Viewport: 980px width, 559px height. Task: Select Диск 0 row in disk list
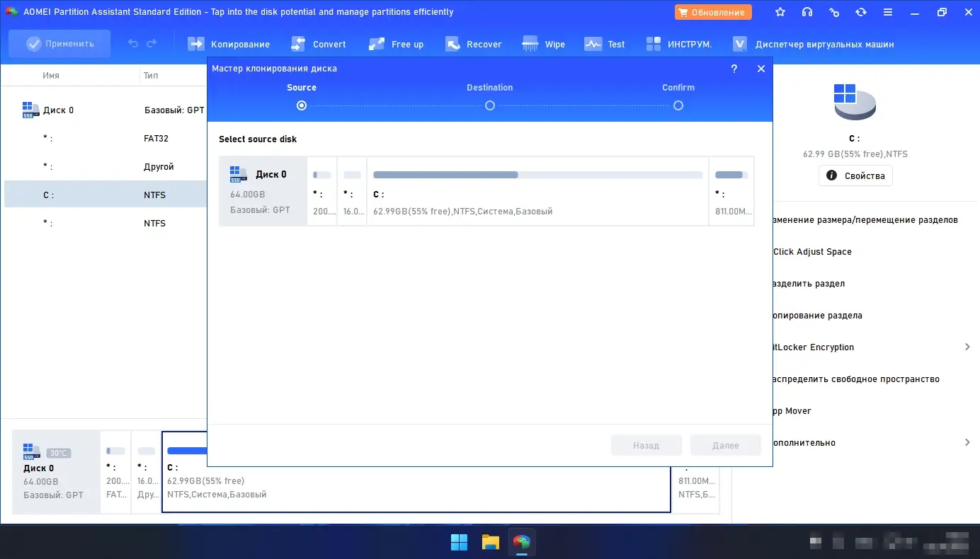point(106,110)
